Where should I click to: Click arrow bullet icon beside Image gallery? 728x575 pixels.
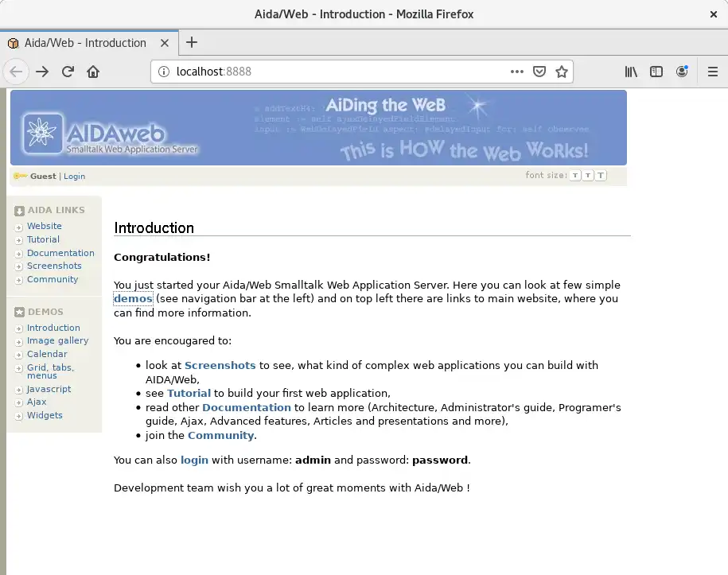pos(18,342)
